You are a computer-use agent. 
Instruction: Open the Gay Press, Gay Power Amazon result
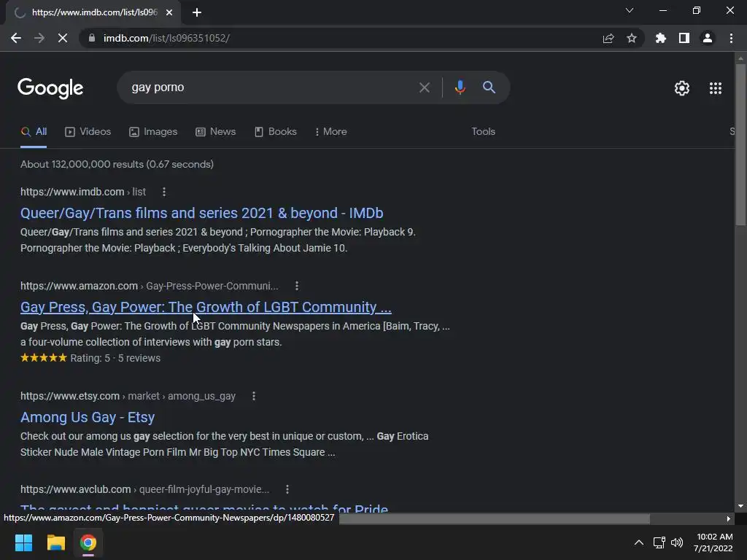(206, 307)
